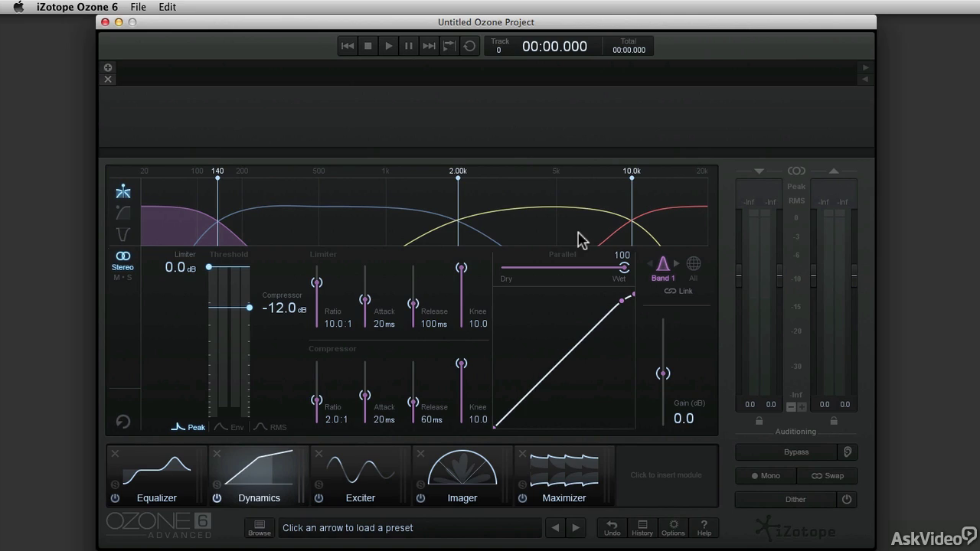
Task: Click the Parallel Dry/Wet slider handle
Action: coord(624,267)
